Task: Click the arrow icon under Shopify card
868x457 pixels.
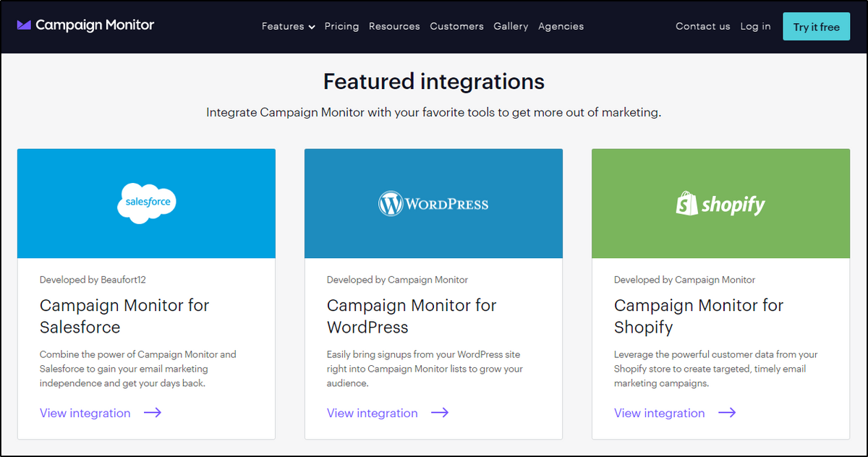Action: [727, 413]
